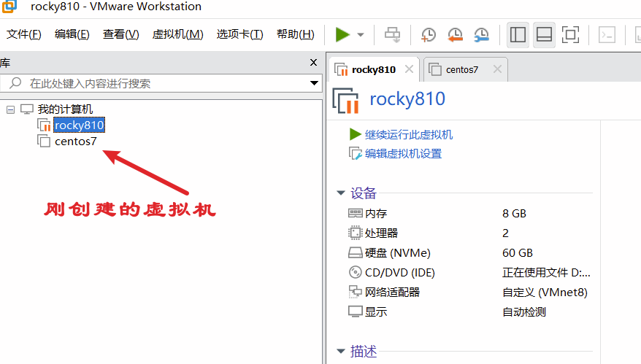Click the 网络适配器 device label
The image size is (641, 364).
(393, 292)
